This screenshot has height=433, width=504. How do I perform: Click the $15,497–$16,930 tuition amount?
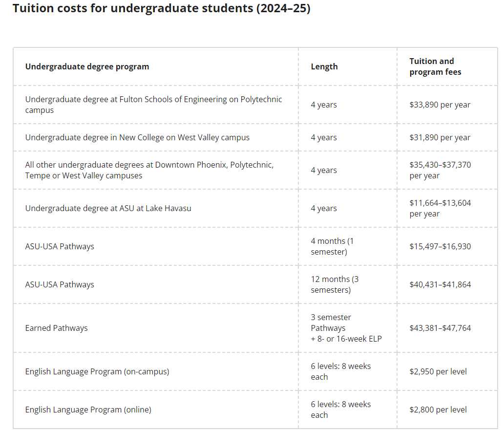[x=440, y=246]
